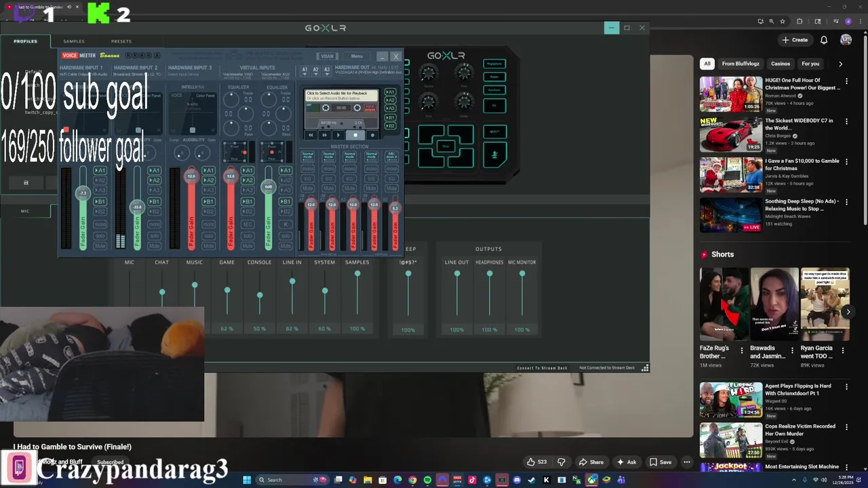
Task: Save the video to a playlist
Action: [660, 462]
